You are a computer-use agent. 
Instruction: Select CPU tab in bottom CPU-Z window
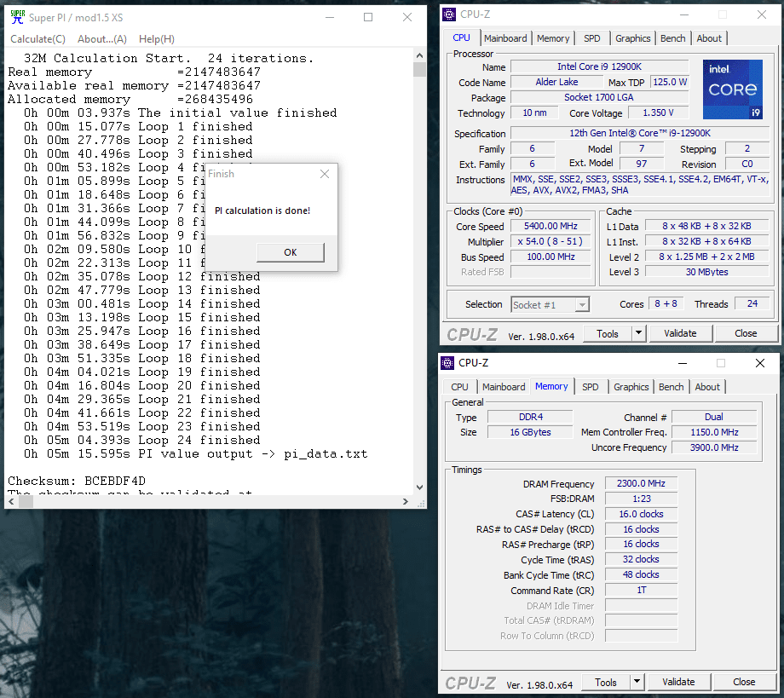(x=459, y=387)
